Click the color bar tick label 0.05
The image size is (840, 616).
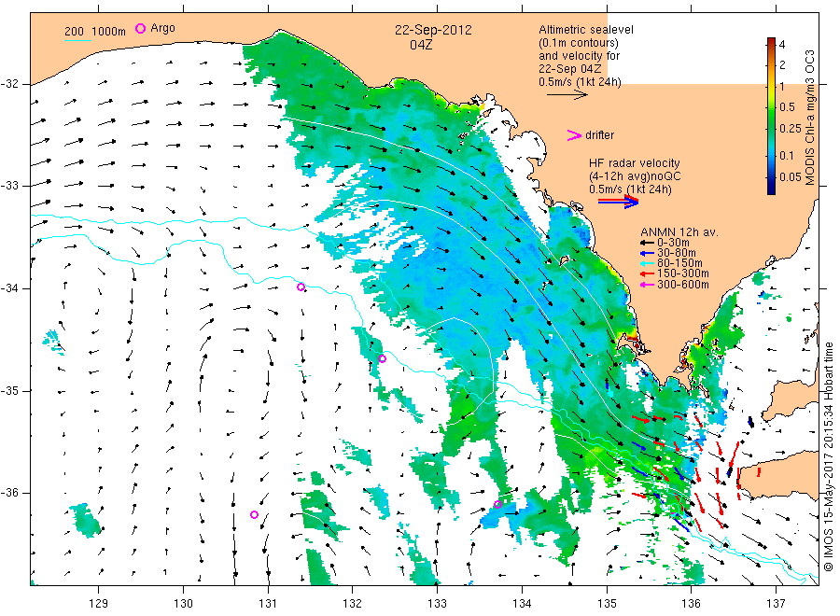pos(791,177)
